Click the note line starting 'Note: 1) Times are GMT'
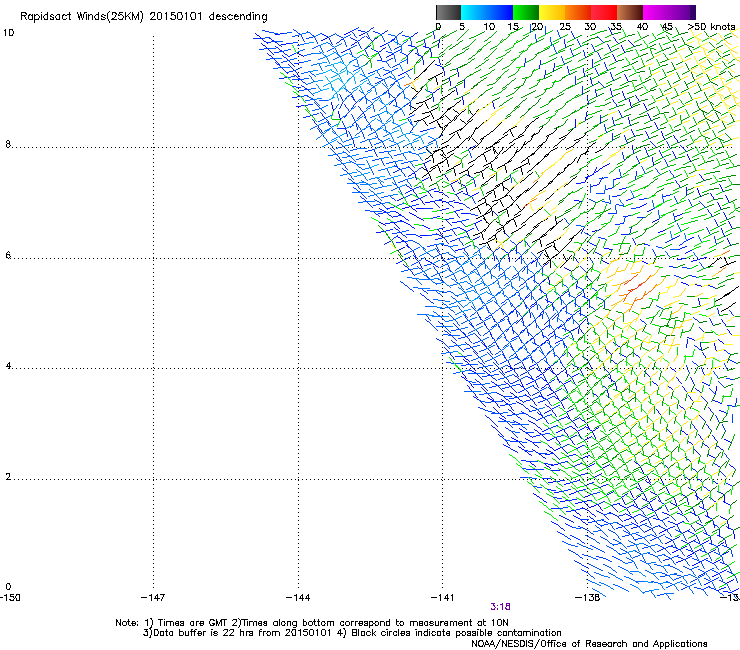The width and height of the screenshot is (740, 650). [x=312, y=623]
